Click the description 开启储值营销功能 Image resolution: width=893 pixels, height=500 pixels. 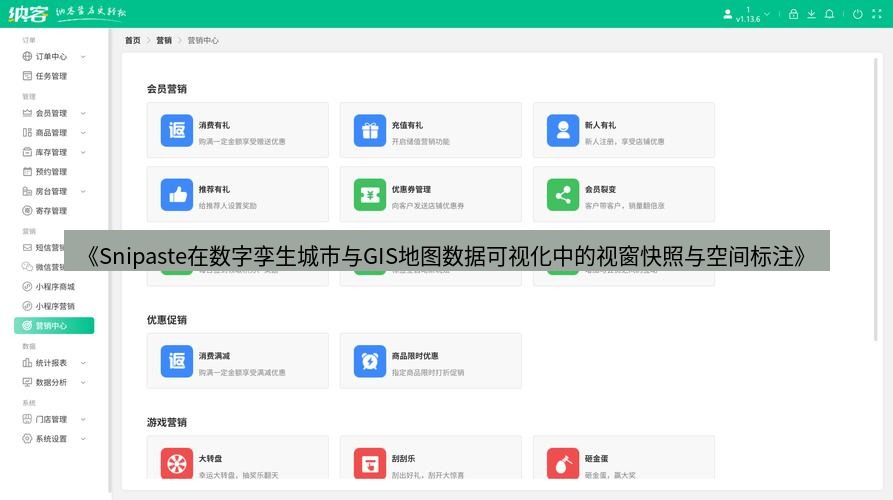pos(420,142)
